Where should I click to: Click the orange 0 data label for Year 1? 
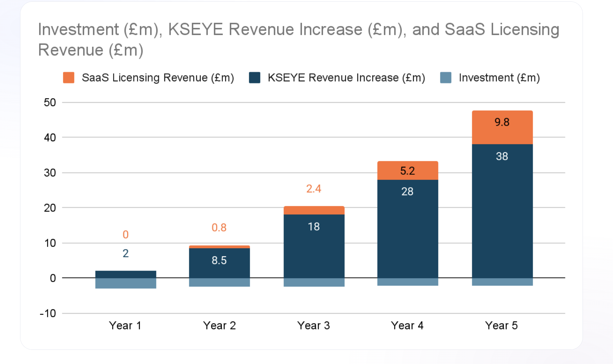[x=126, y=235]
